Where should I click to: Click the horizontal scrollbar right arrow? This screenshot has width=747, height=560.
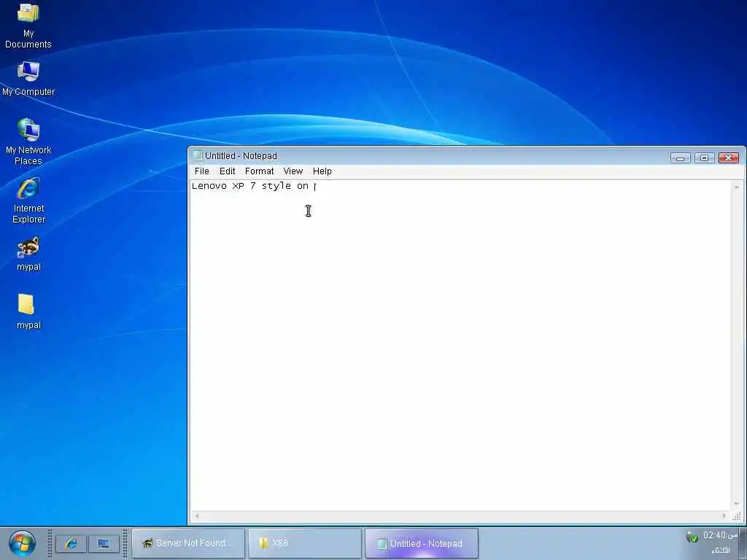[x=724, y=516]
